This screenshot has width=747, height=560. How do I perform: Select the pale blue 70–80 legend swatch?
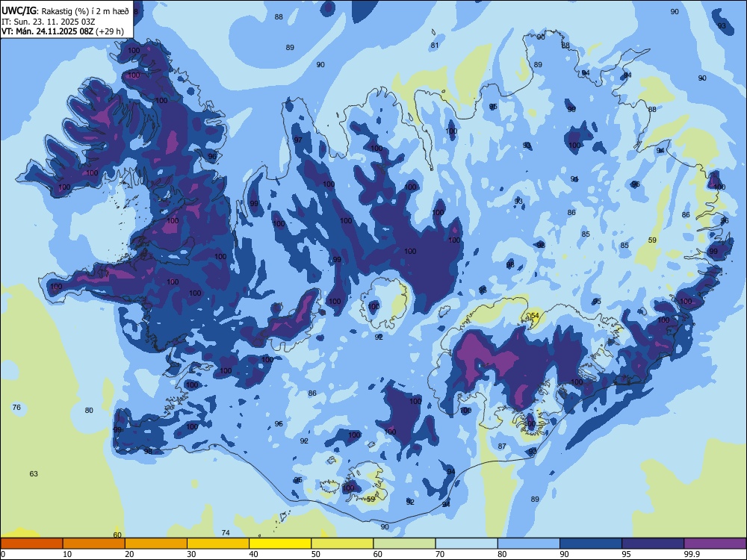tap(466, 544)
